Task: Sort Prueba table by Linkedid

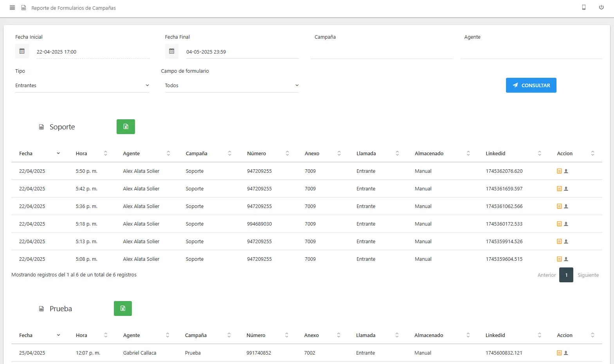Action: [513, 335]
